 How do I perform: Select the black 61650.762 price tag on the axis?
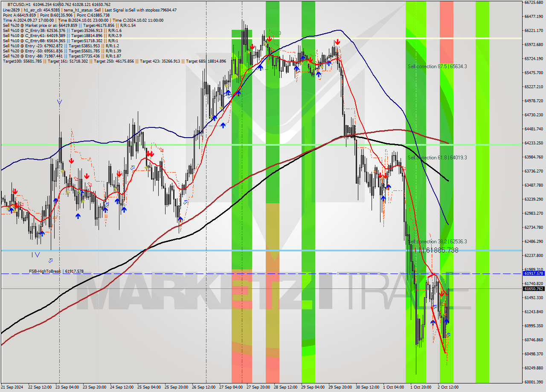534,288
